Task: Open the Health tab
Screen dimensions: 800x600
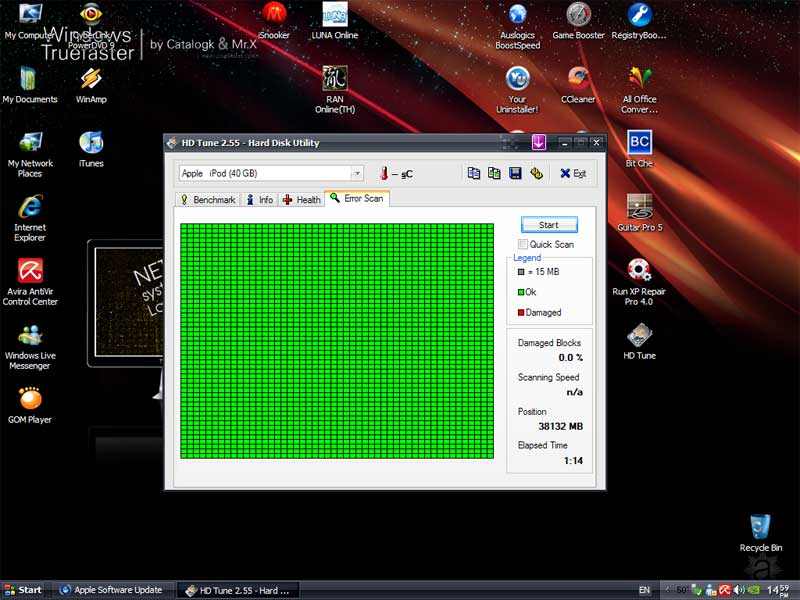Action: pyautogui.click(x=302, y=200)
